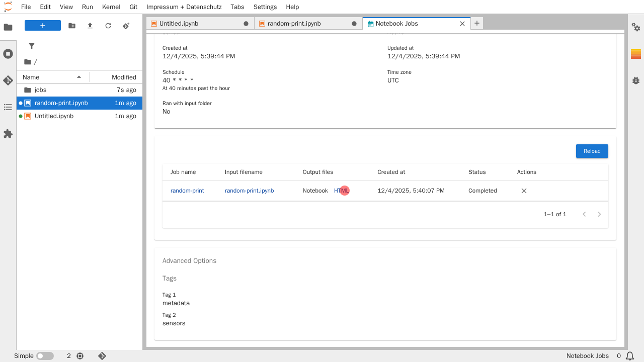The height and width of the screenshot is (362, 644).
Task: Refresh the file browser list
Action: click(108, 26)
